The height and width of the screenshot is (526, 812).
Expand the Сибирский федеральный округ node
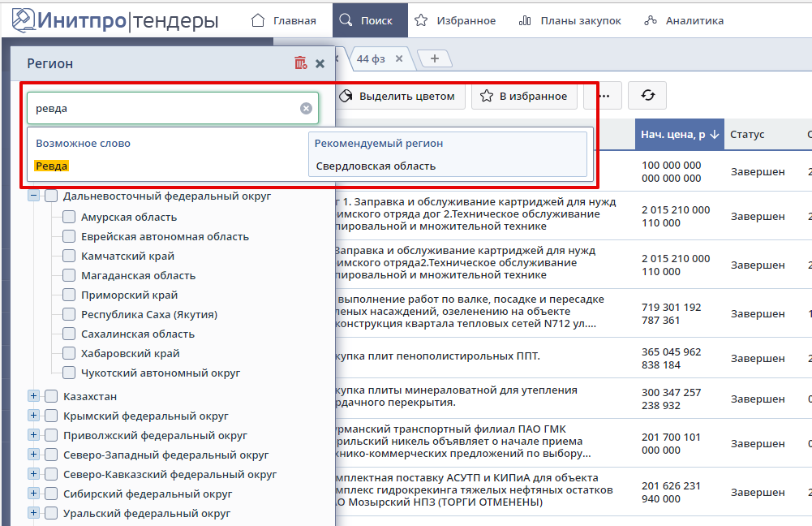[33, 494]
